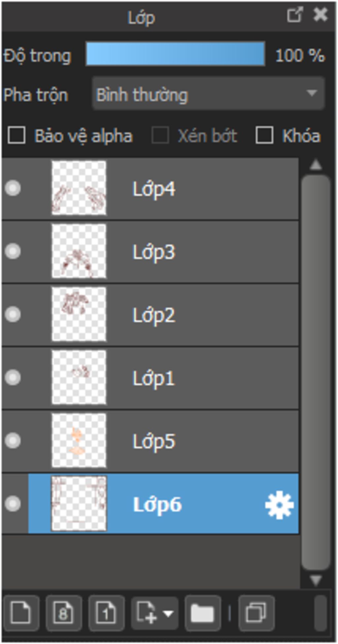Undock the Lớp panel

294,15
